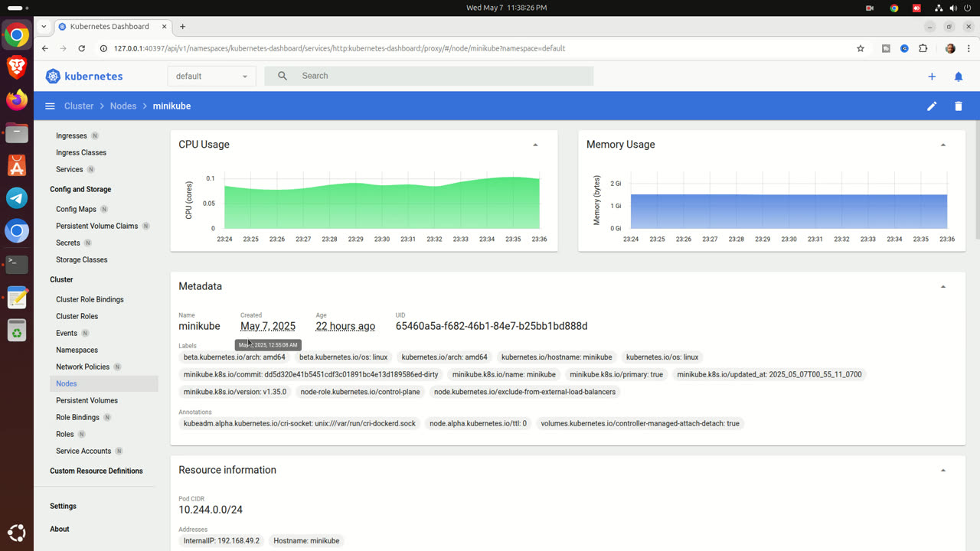Open Storage Classes in the sidebar

click(81, 259)
